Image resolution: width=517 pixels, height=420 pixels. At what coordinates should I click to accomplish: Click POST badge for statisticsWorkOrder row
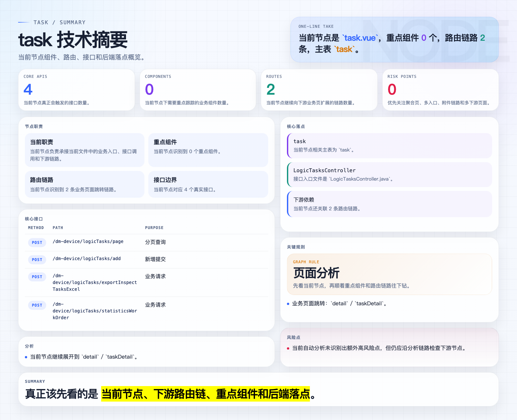(x=37, y=305)
